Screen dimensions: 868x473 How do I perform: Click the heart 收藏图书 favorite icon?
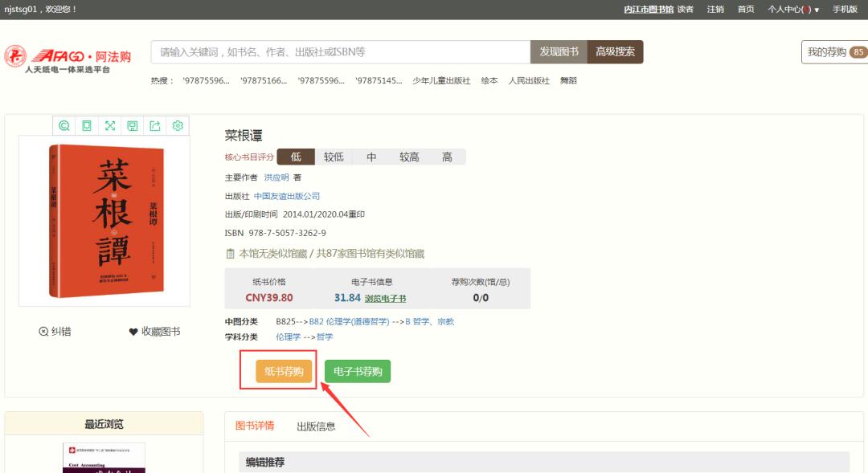133,332
